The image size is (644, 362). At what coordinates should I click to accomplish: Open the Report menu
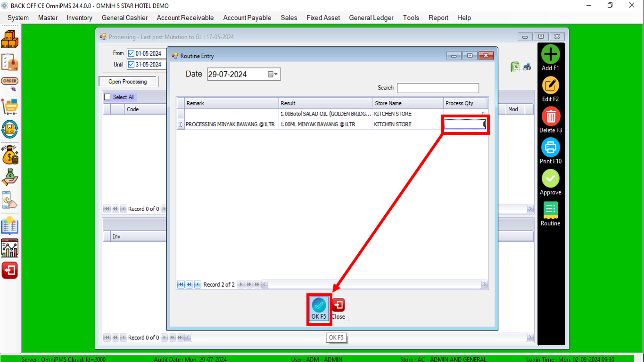(438, 17)
